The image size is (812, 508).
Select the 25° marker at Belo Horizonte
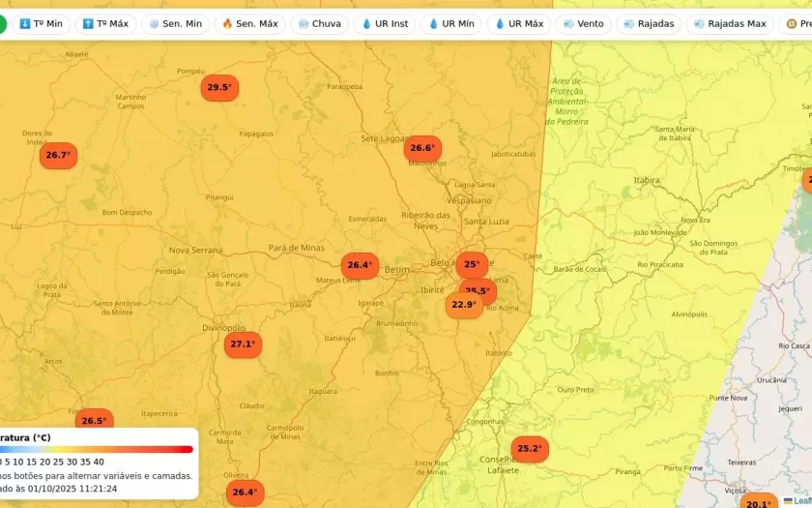coord(472,263)
